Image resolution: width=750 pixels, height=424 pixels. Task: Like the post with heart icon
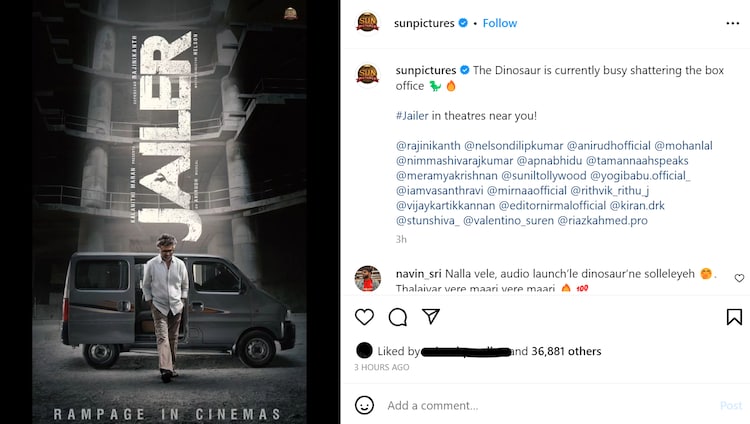click(365, 317)
